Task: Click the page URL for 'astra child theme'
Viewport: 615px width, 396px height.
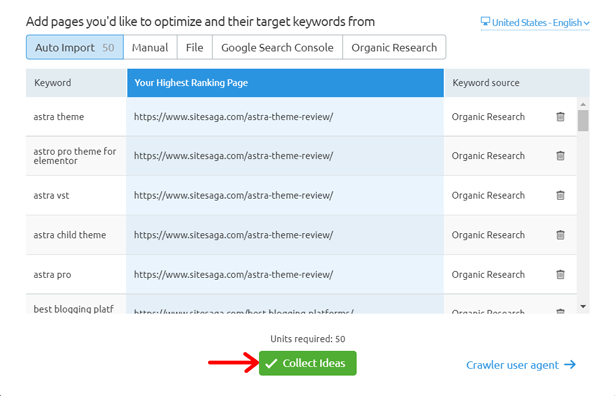Action: (233, 235)
